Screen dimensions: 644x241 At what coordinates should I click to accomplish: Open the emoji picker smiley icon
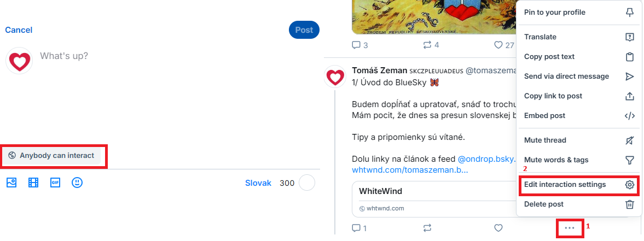77,183
